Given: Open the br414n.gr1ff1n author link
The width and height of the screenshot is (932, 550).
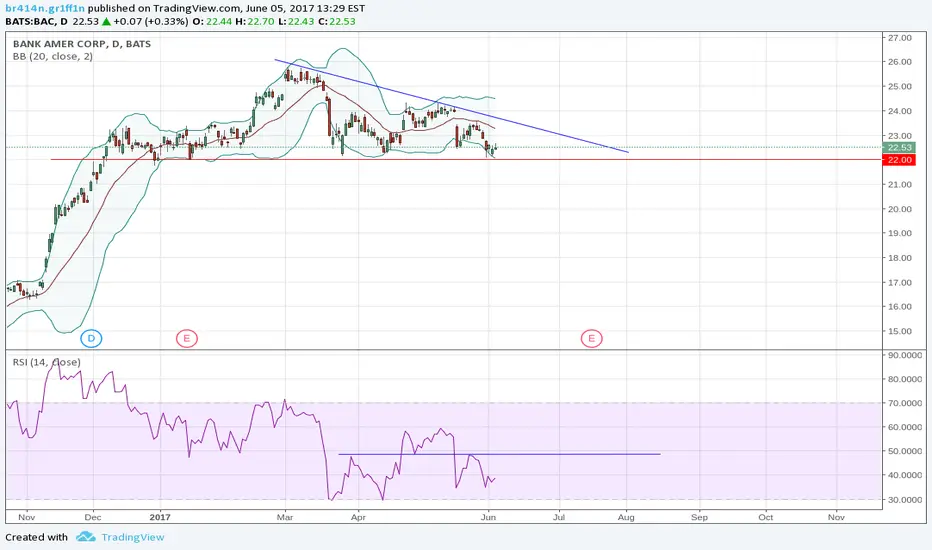Looking at the screenshot, I should click(45, 8).
